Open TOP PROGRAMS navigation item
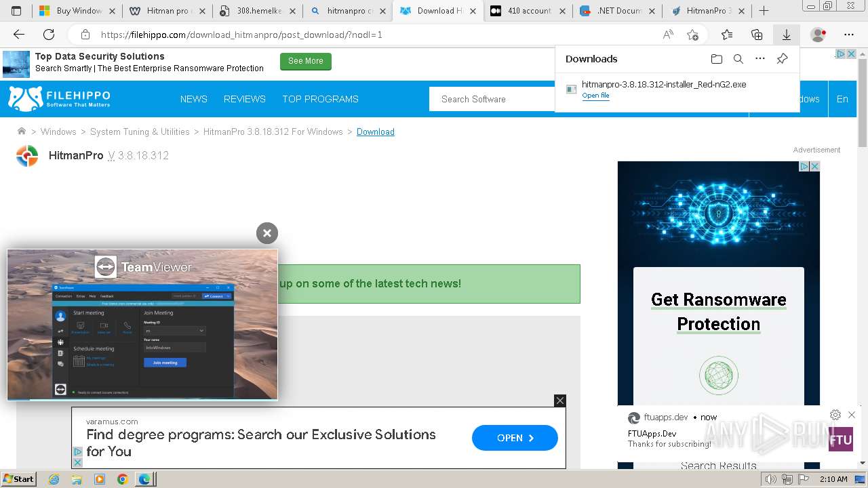Image resolution: width=868 pixels, height=488 pixels. (320, 99)
